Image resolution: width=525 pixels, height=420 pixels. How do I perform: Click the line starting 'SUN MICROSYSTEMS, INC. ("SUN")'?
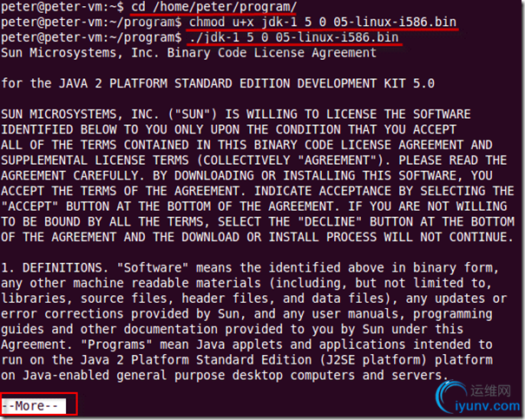236,115
